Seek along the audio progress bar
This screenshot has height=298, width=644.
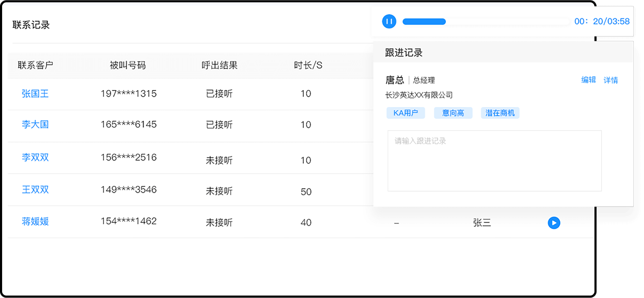coord(486,22)
